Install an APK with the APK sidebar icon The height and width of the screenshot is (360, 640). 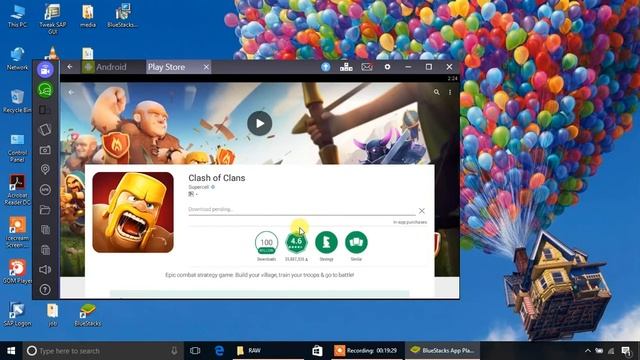pos(45,189)
